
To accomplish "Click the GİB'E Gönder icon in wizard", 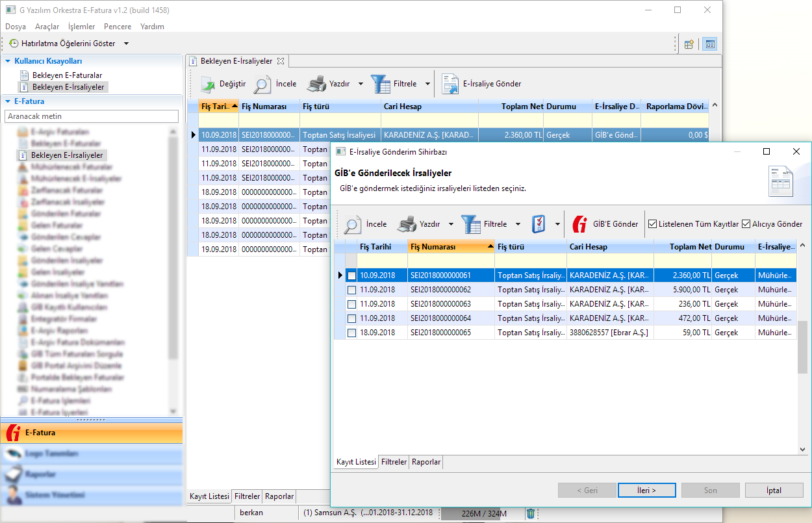I will click(579, 224).
